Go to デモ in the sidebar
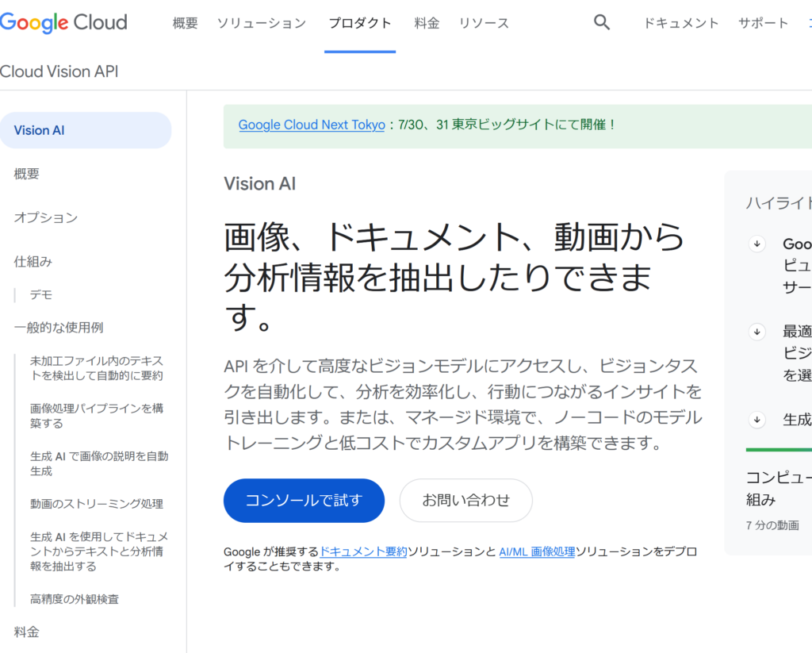Image resolution: width=812 pixels, height=653 pixels. 41,294
